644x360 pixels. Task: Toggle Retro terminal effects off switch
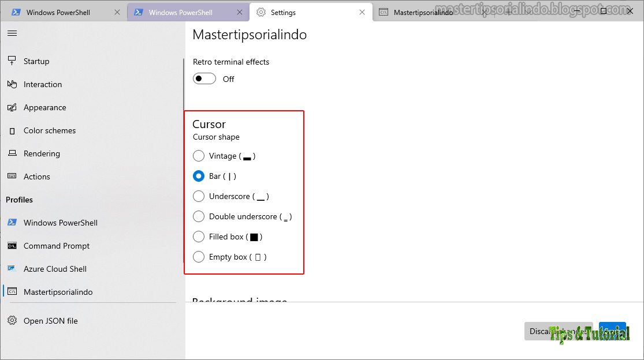coord(204,78)
